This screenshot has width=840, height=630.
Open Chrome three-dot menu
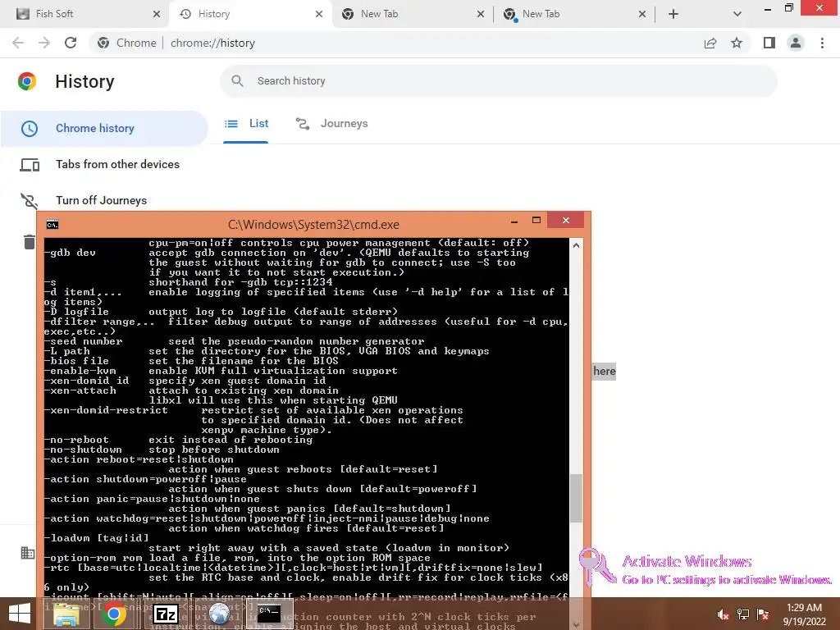pyautogui.click(x=822, y=43)
